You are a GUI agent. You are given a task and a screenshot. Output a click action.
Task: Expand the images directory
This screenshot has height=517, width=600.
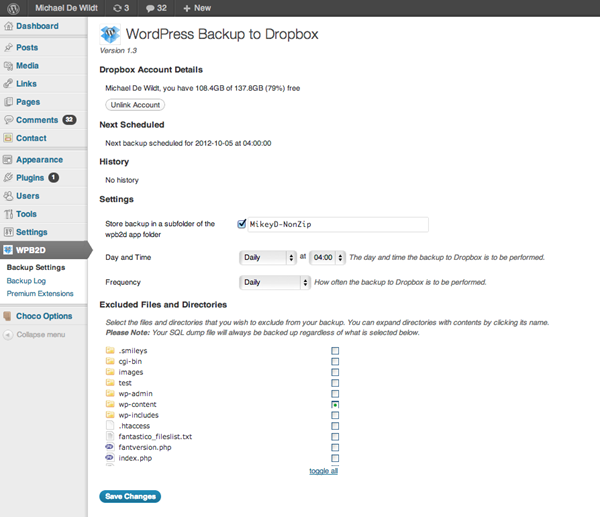131,372
